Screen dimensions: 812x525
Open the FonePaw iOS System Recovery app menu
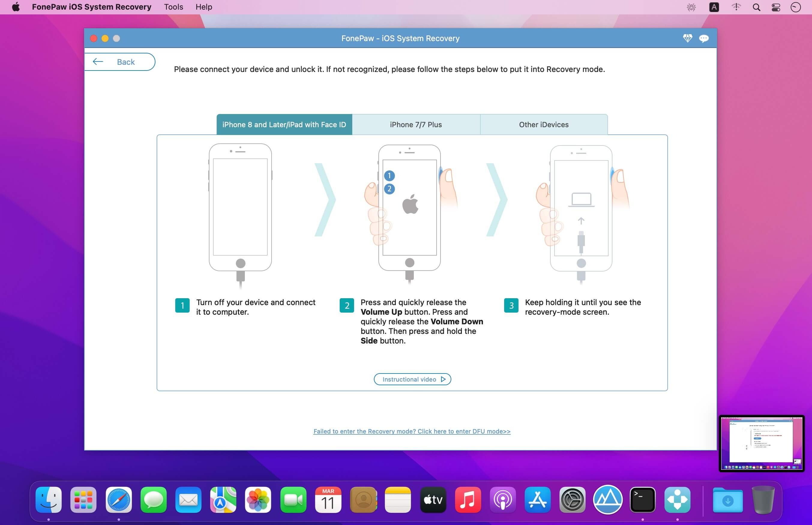(92, 7)
